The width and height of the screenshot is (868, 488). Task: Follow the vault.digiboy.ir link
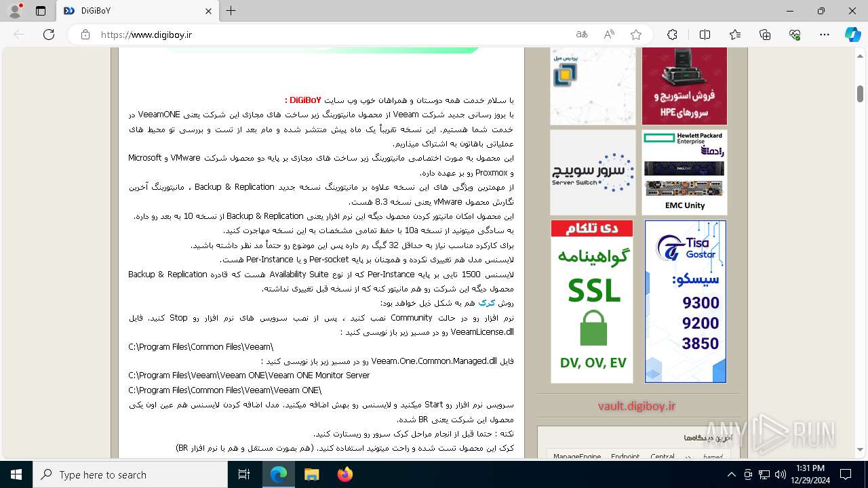pos(637,406)
